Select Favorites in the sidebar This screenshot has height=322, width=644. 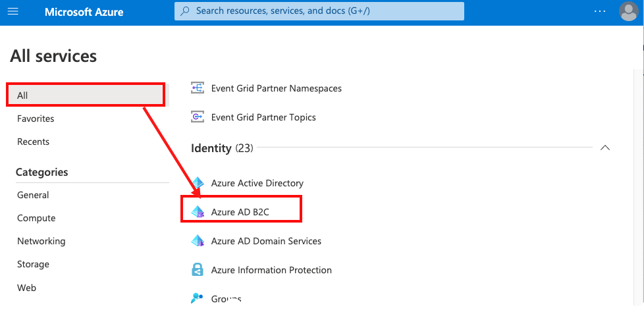[x=36, y=119]
